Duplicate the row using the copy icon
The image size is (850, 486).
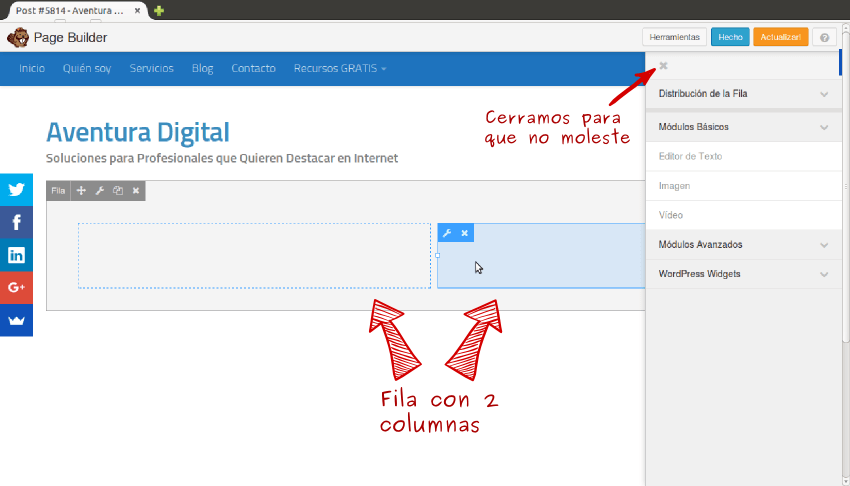(117, 190)
